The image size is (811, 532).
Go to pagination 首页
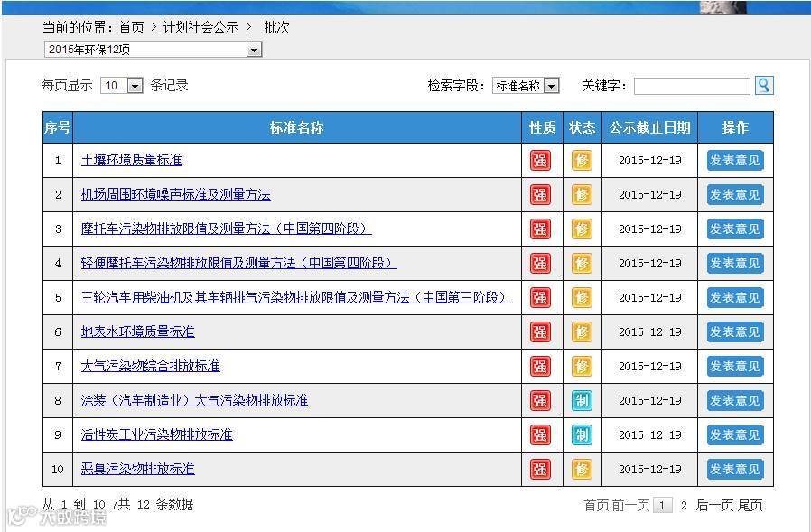pos(596,505)
